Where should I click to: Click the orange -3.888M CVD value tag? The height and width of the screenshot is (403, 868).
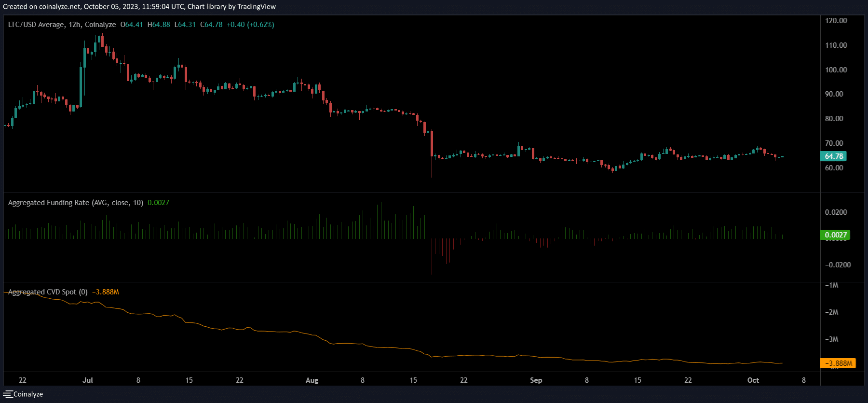point(838,363)
